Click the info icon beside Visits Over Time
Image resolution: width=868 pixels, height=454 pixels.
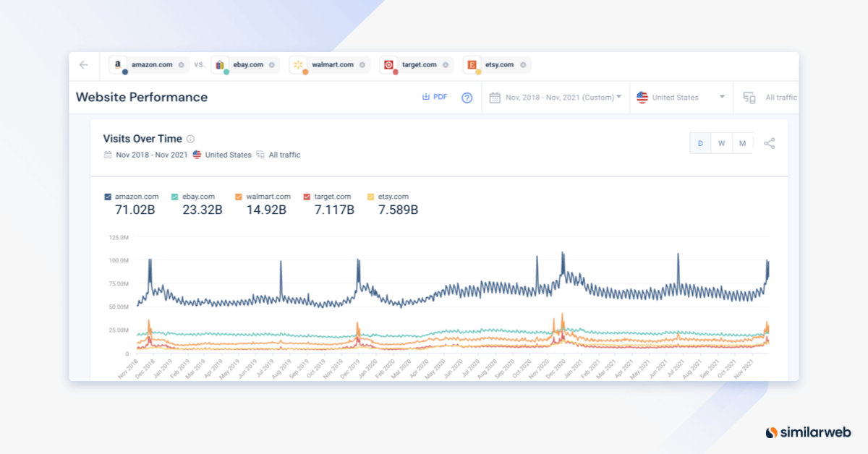(190, 139)
